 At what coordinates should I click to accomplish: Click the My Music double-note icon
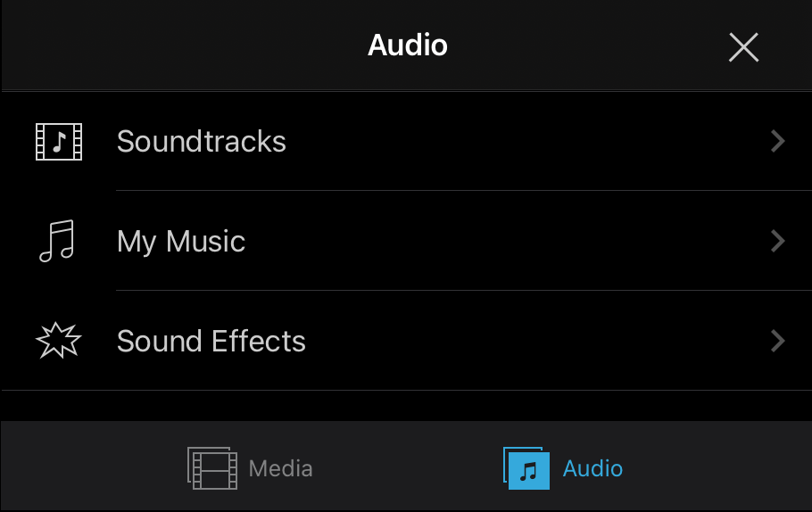(57, 241)
